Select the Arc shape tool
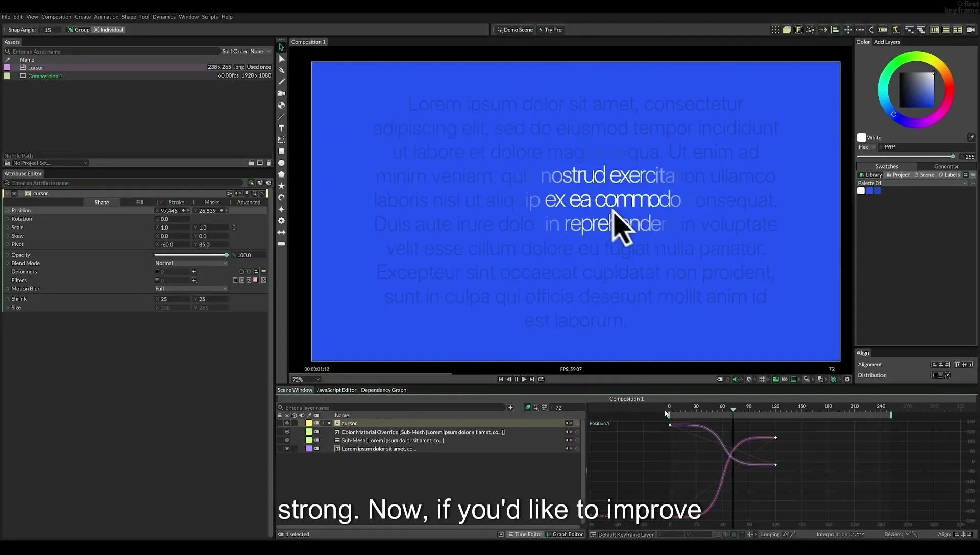 click(281, 197)
